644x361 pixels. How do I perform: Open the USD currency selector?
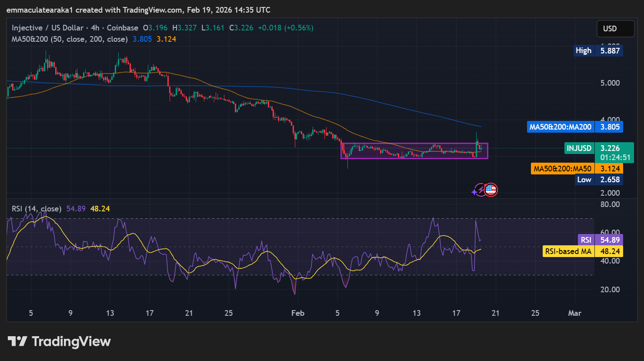pyautogui.click(x=615, y=29)
